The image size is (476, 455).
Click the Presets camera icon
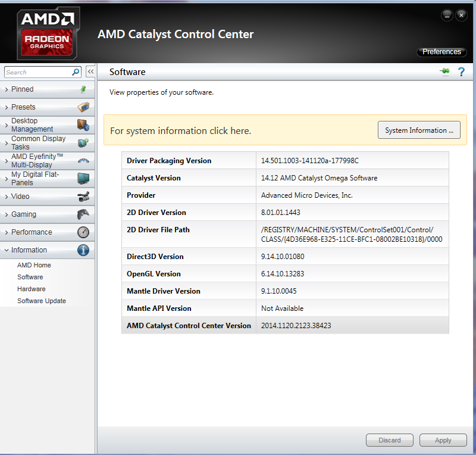[83, 107]
